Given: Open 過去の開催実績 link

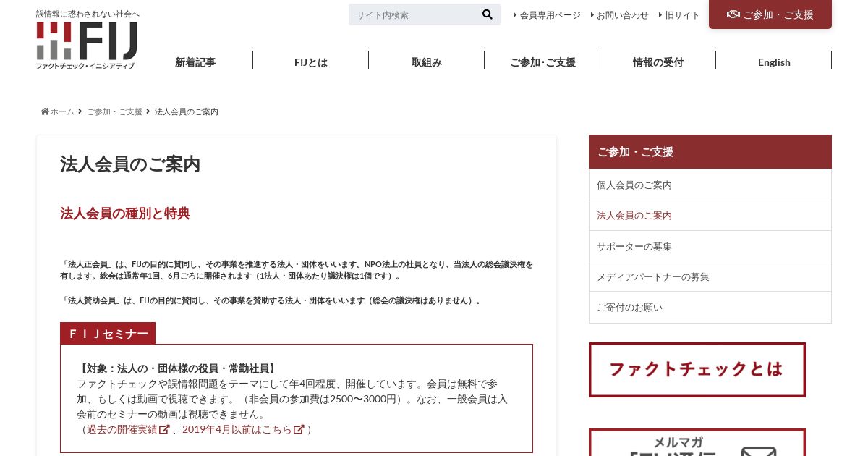Looking at the screenshot, I should pos(122,429).
